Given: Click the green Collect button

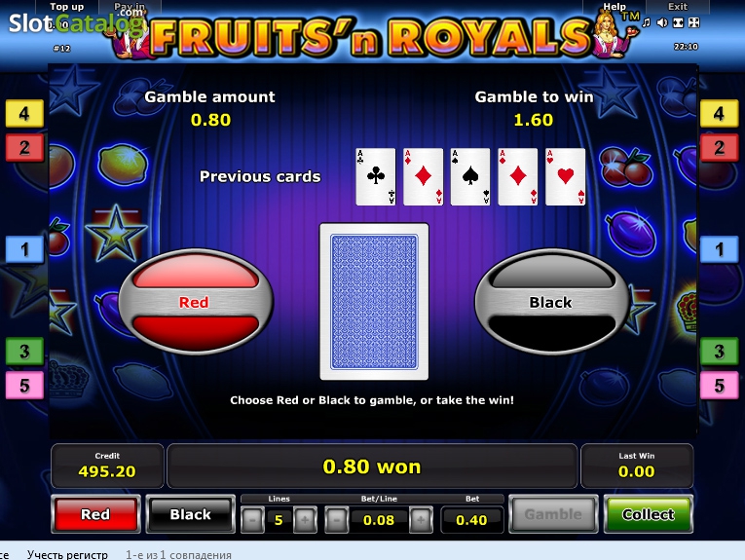Looking at the screenshot, I should tap(648, 514).
